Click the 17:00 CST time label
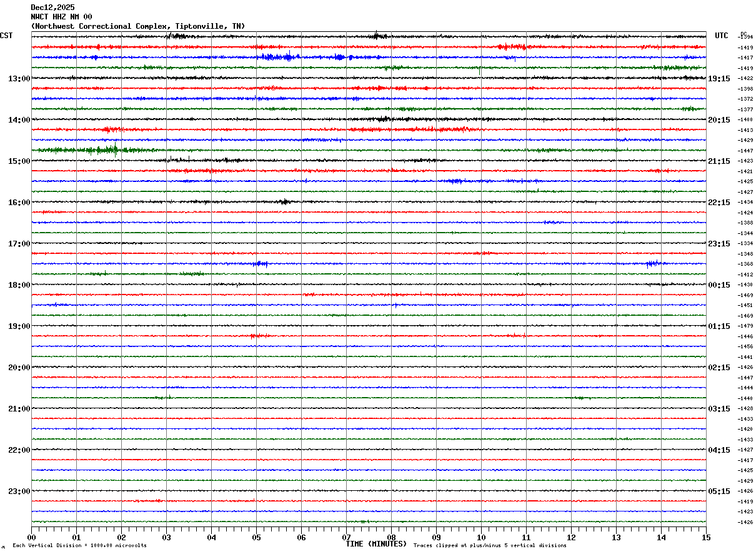This screenshot has width=756, height=554. click(19, 243)
